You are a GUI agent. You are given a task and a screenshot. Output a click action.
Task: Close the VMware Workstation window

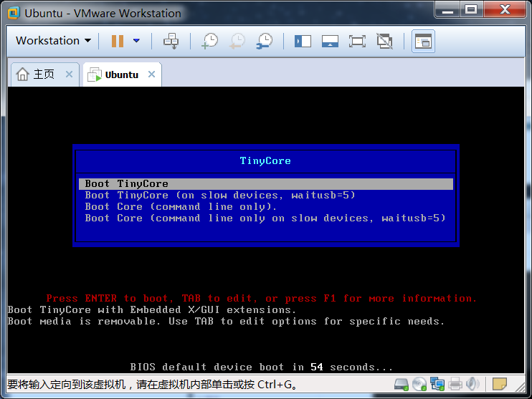coord(505,9)
